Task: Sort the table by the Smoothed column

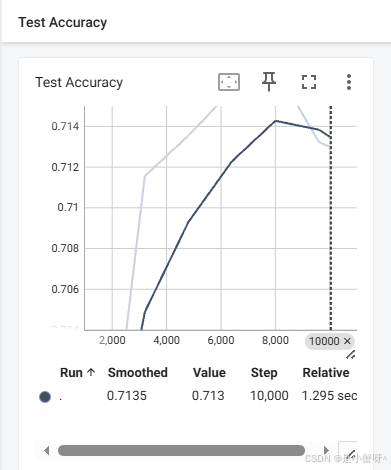Action: (x=138, y=373)
